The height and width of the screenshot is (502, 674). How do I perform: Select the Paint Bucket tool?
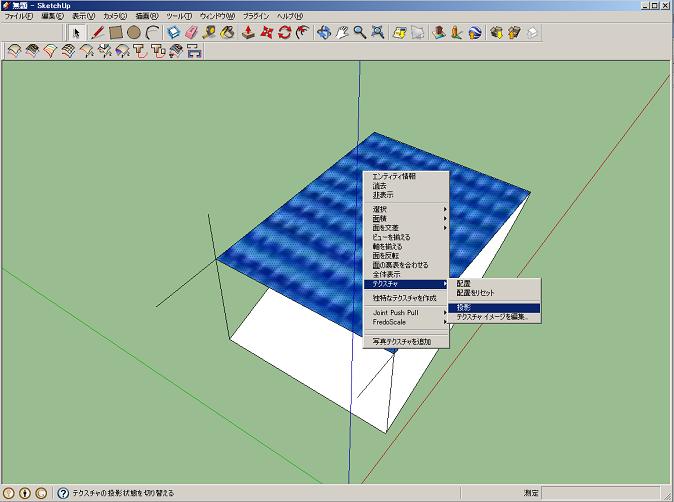coord(227,32)
